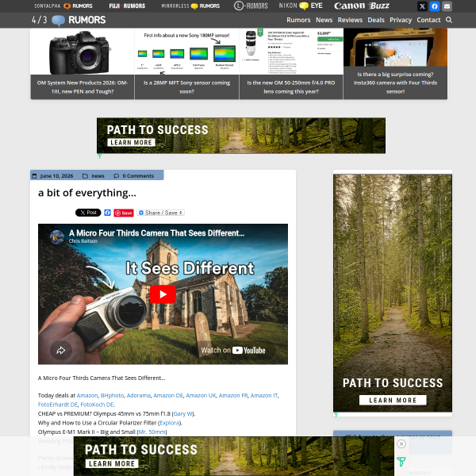Click Learn More in top banner ad

(x=131, y=143)
